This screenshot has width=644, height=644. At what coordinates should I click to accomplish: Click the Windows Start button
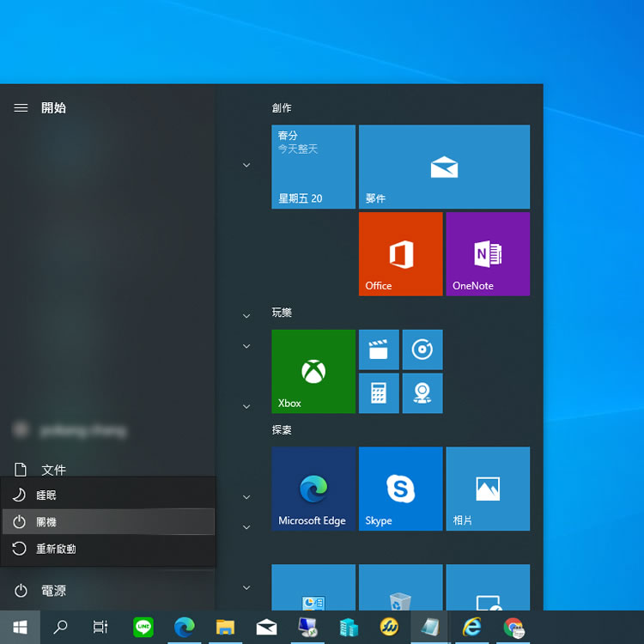(x=20, y=627)
